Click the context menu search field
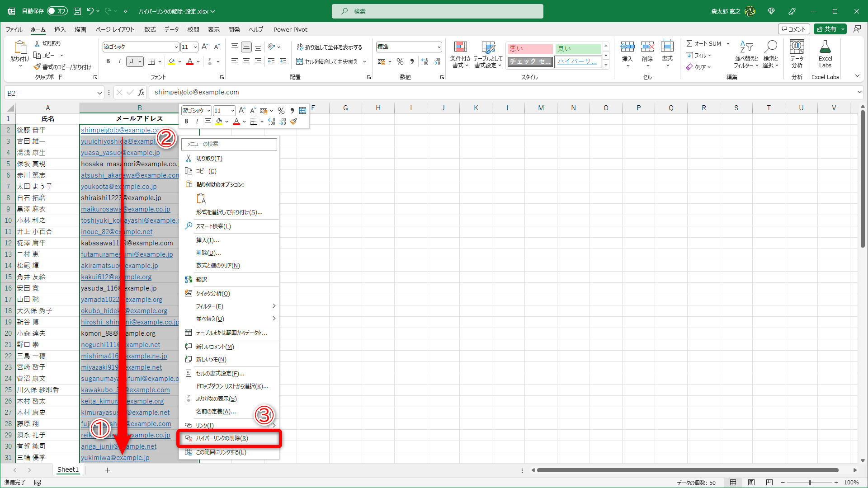Viewport: 868px width, 488px height. point(229,144)
